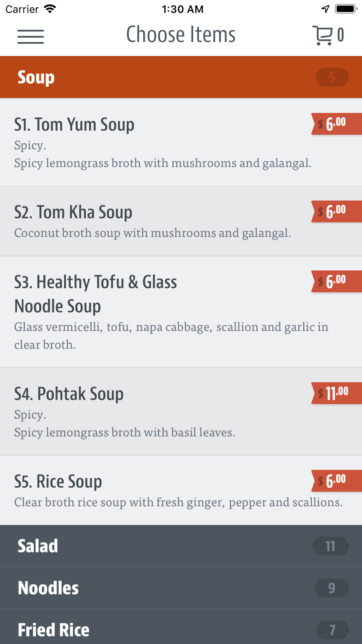362x644 pixels.
Task: Expand the Noodles category
Action: [x=181, y=588]
